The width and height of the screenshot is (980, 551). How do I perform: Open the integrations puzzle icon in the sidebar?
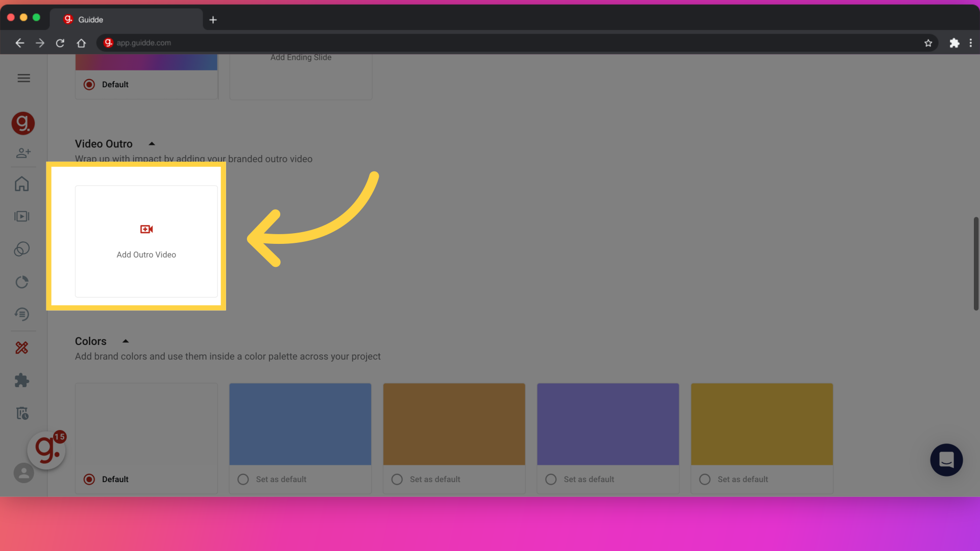(22, 380)
